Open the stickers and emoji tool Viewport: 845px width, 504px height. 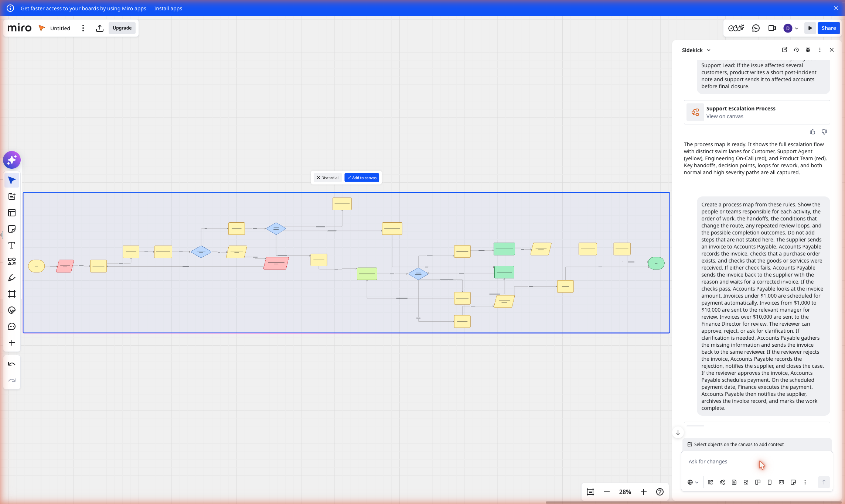coord(12,310)
